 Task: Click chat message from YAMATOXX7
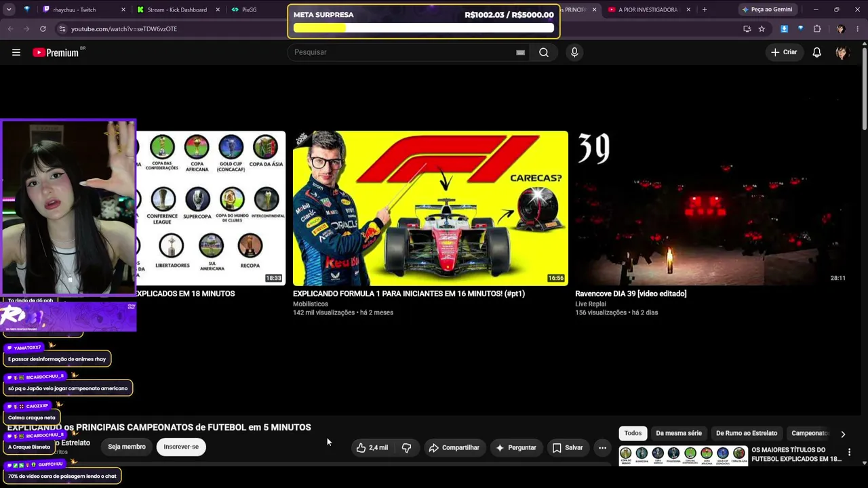[x=57, y=359]
